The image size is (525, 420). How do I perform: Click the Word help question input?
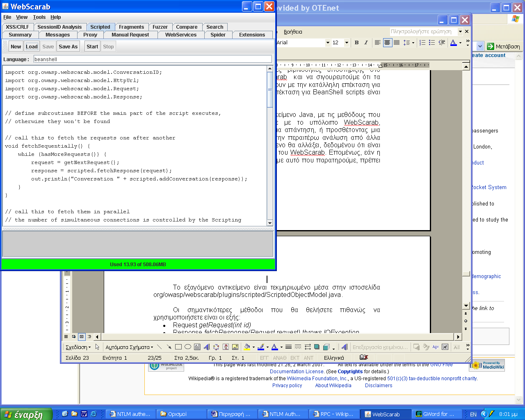423,32
